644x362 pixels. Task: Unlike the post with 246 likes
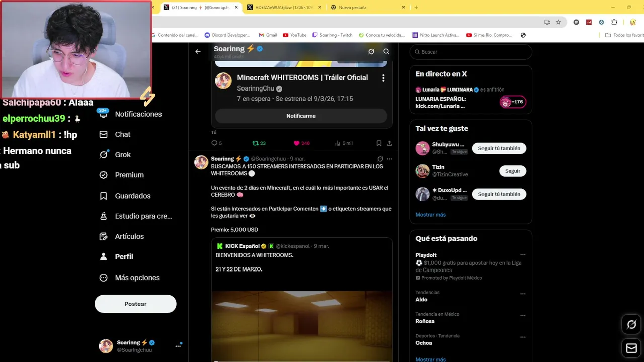pyautogui.click(x=301, y=143)
